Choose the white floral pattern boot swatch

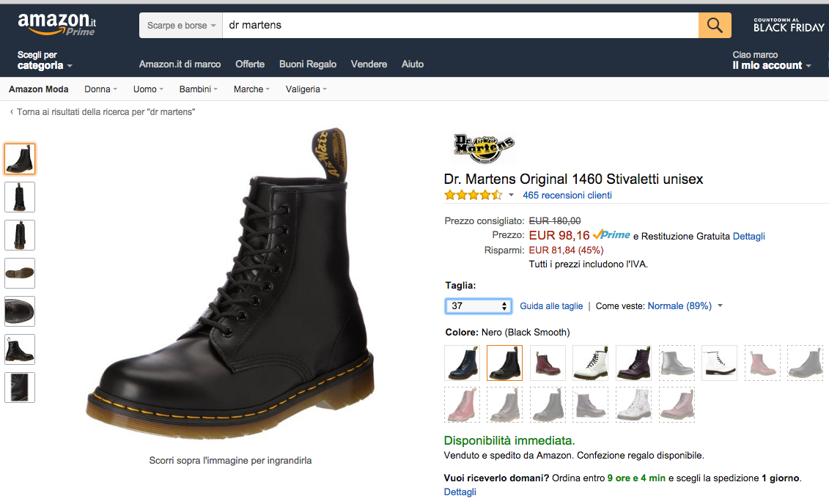pos(633,405)
